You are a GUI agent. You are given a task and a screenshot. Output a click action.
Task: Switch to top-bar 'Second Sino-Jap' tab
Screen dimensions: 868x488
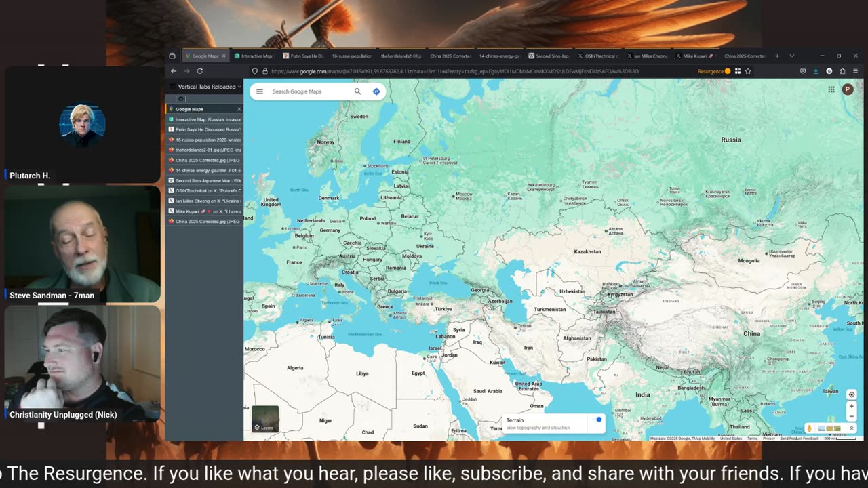click(x=549, y=56)
